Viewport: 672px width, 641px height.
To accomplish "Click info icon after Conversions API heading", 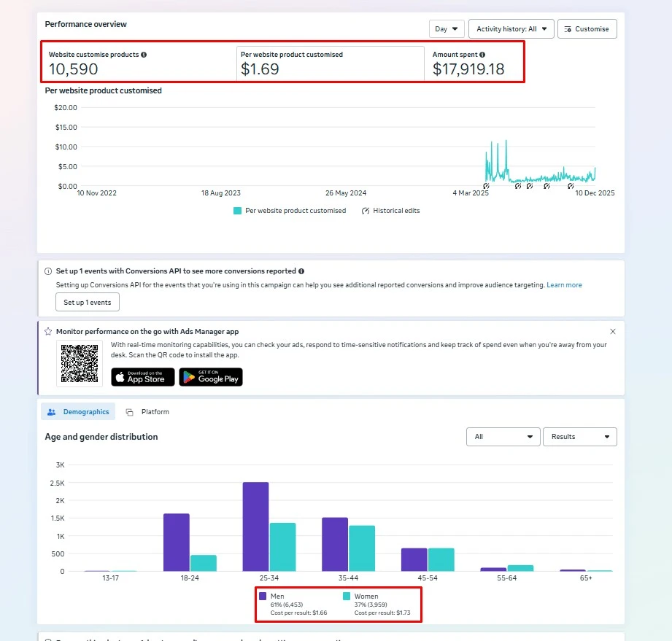I will [x=301, y=271].
